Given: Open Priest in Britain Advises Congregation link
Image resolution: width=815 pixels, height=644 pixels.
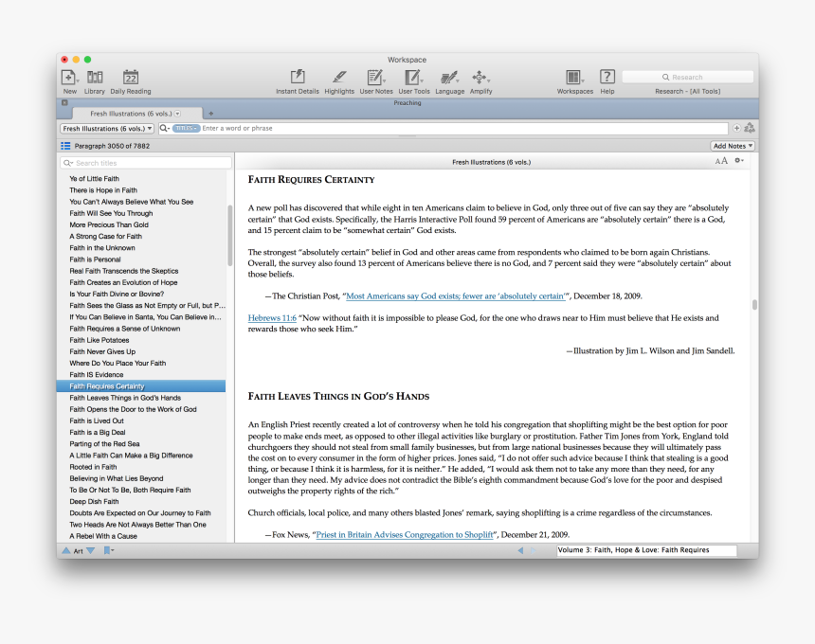Looking at the screenshot, I should [405, 534].
